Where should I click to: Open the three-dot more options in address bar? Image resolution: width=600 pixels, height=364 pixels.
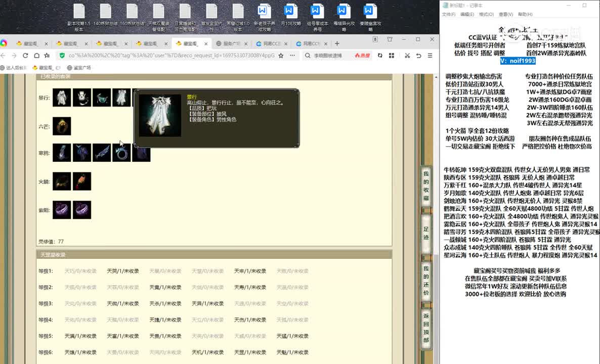point(292,56)
